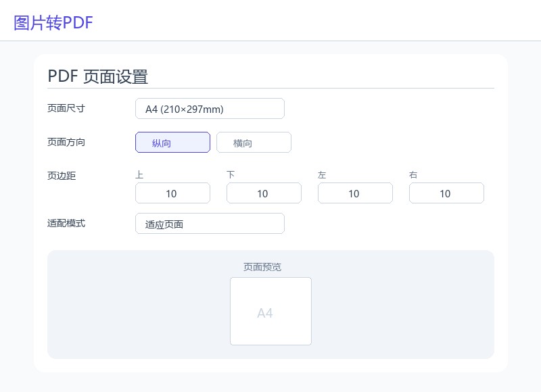
Task: Click the 页面尺寸 label
Action: 66,108
